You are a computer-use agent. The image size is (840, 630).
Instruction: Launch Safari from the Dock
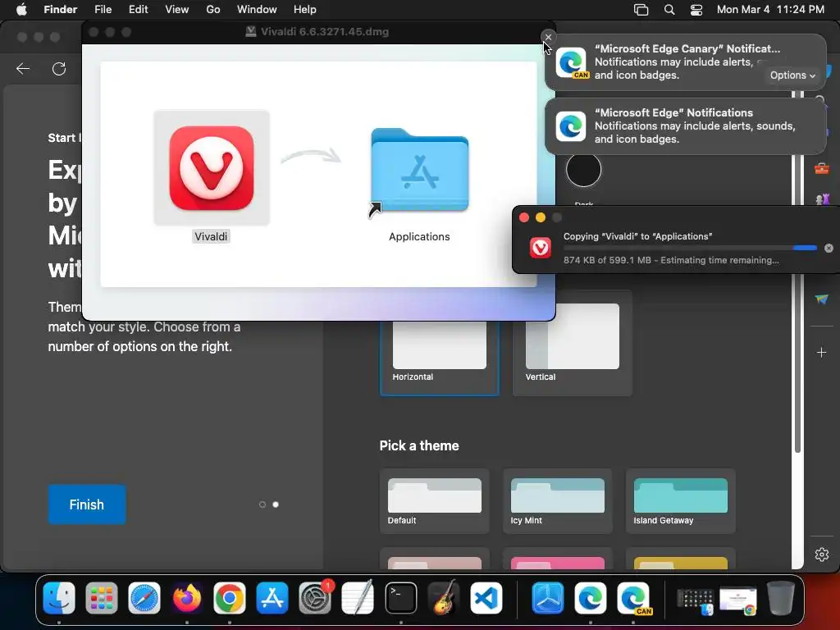click(x=144, y=598)
